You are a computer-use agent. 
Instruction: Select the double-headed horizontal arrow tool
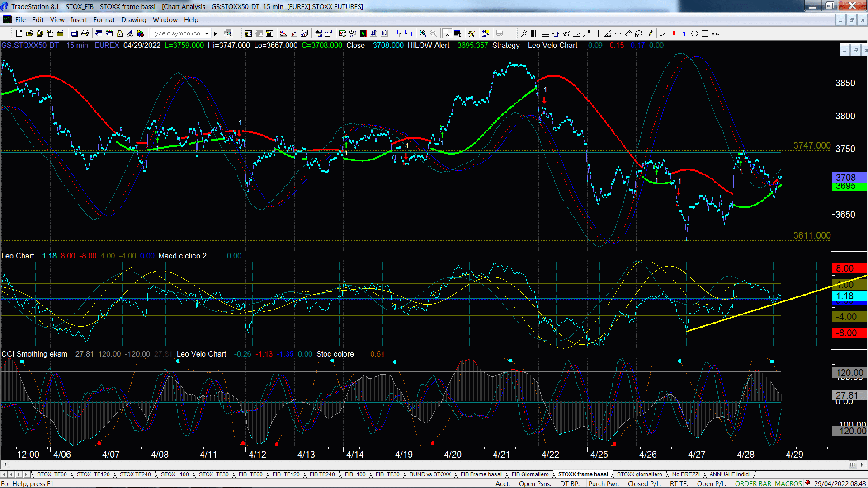point(618,33)
